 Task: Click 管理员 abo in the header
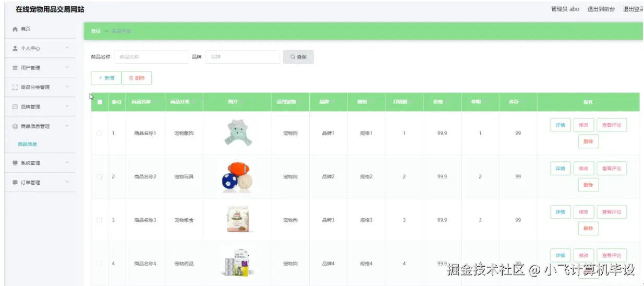pyautogui.click(x=565, y=9)
